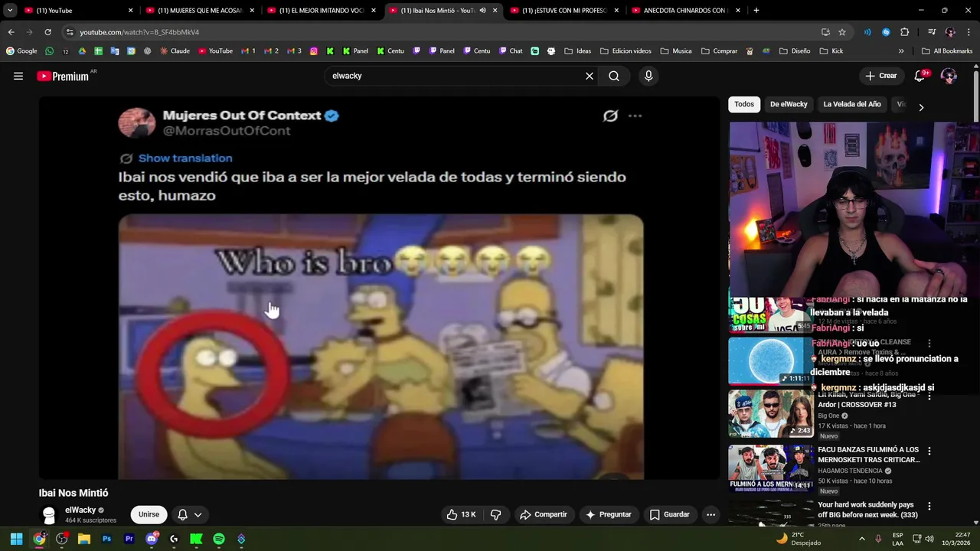Screen dimensions: 980x551
Task: Open the Lit Killah Big One video thumbnail
Action: [770, 413]
